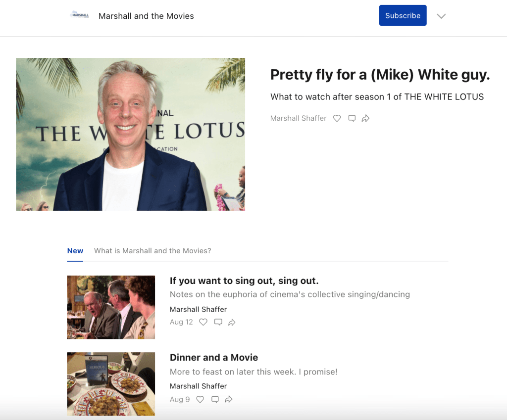Viewport: 507px width, 420px height.
Task: Like the 'sing out' post from Aug 12
Action: 203,322
